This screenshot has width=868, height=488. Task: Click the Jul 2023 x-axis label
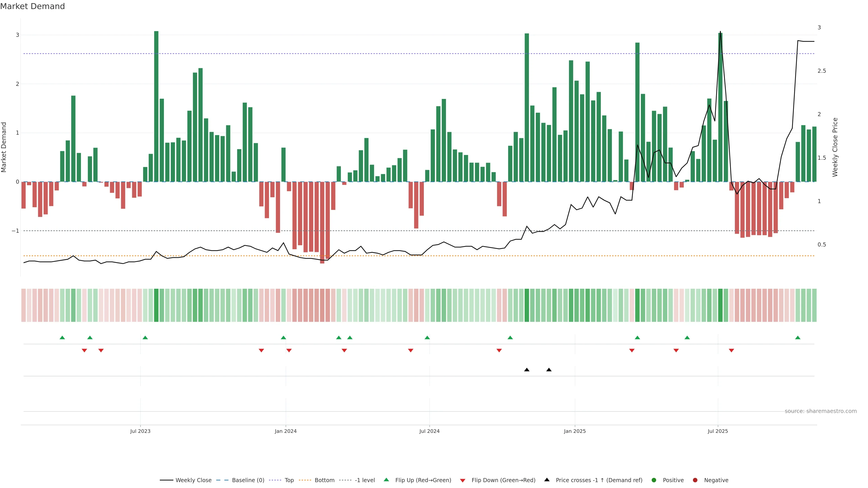[140, 431]
